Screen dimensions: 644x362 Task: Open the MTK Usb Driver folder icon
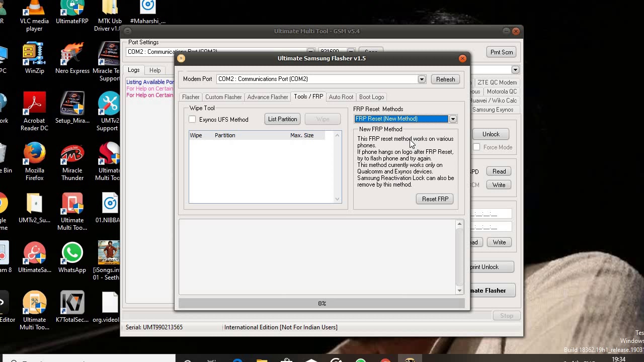(110, 15)
